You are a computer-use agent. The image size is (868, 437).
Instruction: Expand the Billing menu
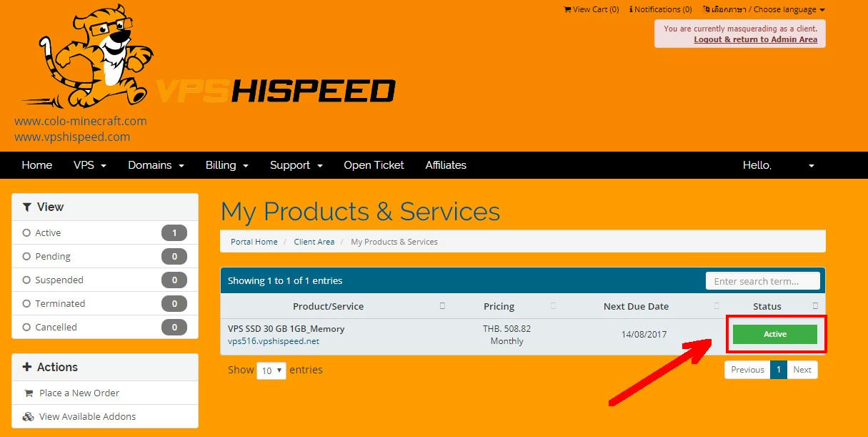pyautogui.click(x=227, y=165)
